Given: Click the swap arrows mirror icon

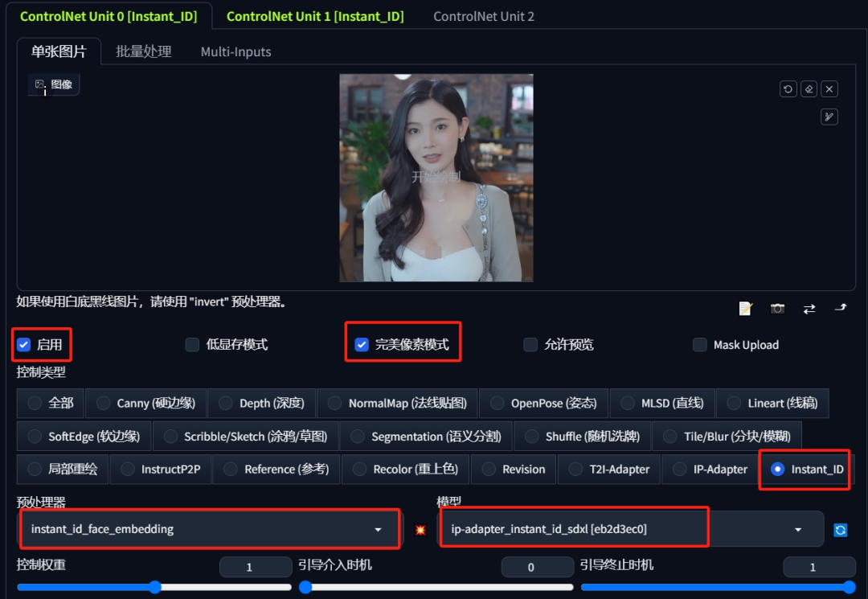Looking at the screenshot, I should (x=809, y=309).
